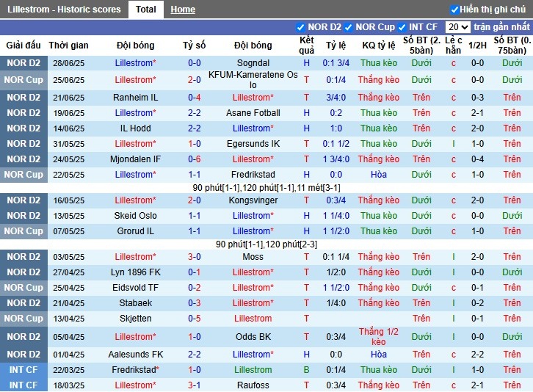This screenshot has width=533, height=392.
Task: Open Skjetten team link
Action: [x=135, y=319]
